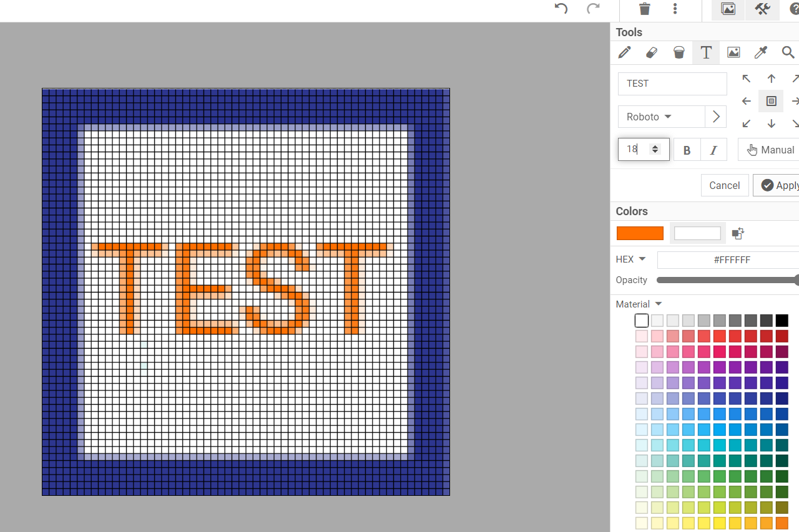Switch to the image view tab
The height and width of the screenshot is (532, 799).
tap(728, 9)
